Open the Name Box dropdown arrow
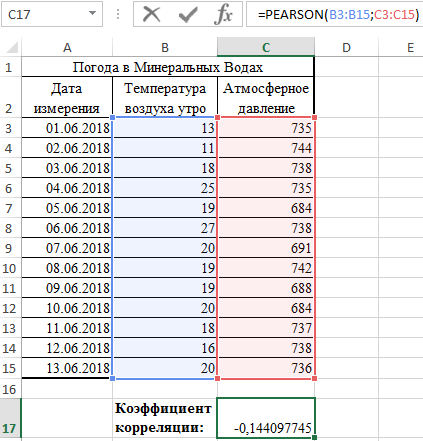This screenshot has width=423, height=441. [x=92, y=14]
